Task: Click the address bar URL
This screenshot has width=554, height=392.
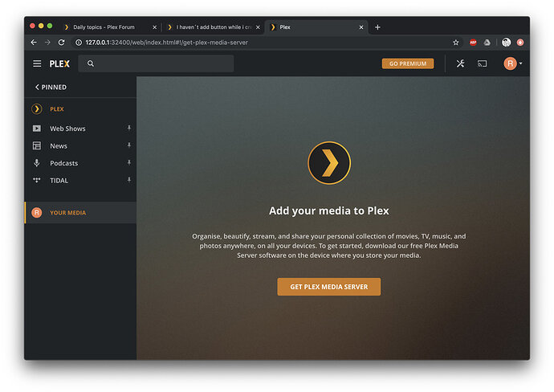Action: tap(166, 43)
